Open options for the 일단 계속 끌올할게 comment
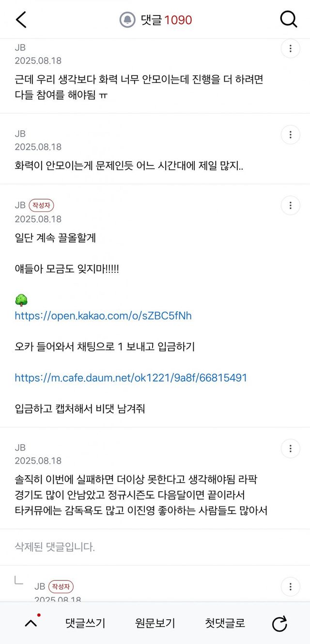 (x=290, y=206)
